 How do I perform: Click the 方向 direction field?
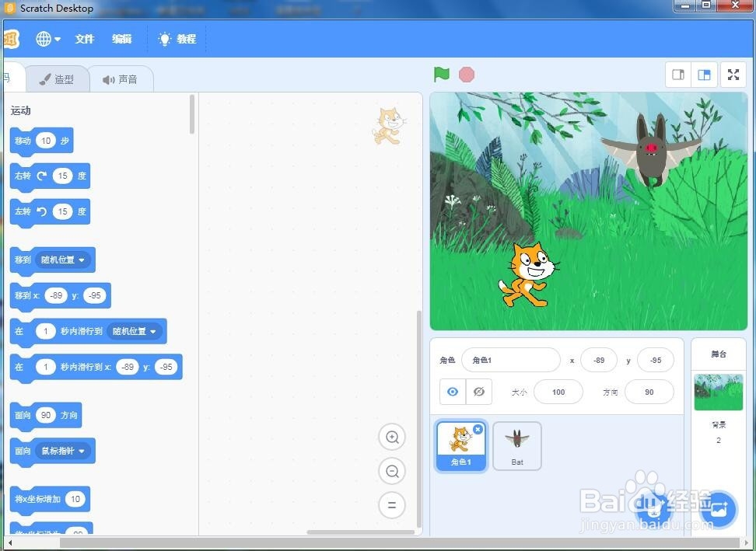click(649, 392)
